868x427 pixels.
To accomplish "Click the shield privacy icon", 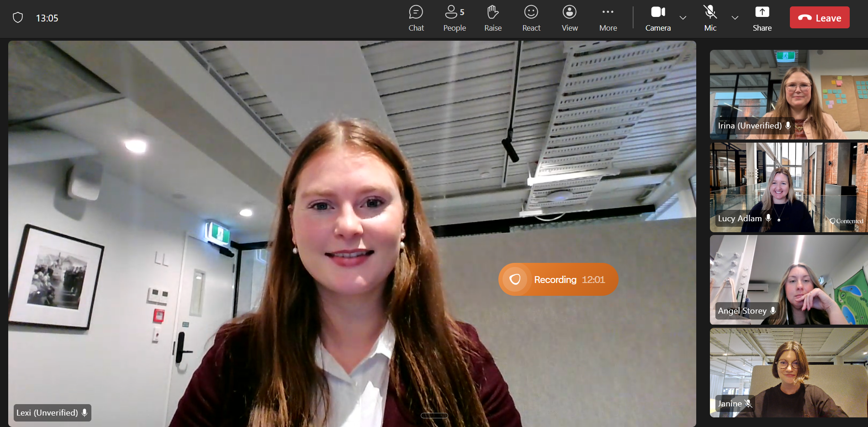I will pyautogui.click(x=18, y=18).
